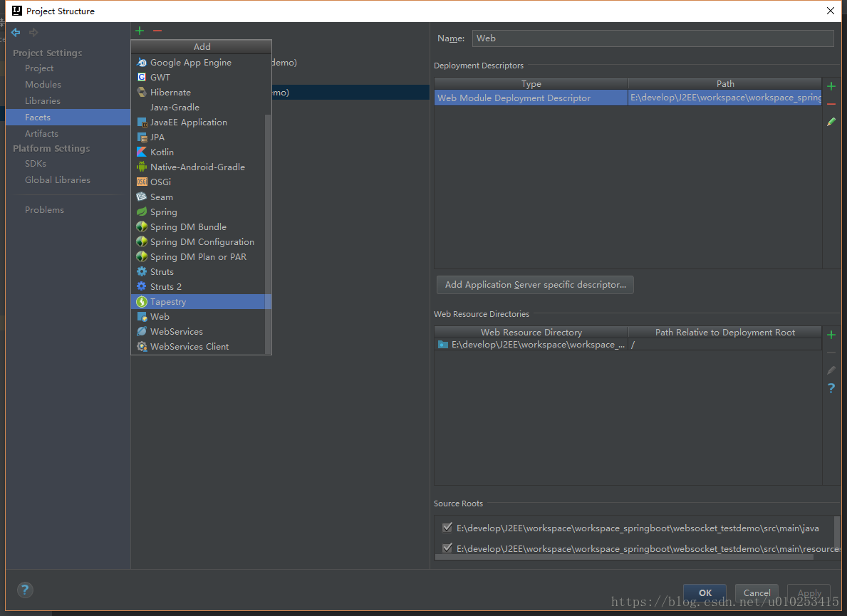Click the Add popup vertical scrollbar
Image resolution: width=847 pixels, height=616 pixels.
coord(268,234)
